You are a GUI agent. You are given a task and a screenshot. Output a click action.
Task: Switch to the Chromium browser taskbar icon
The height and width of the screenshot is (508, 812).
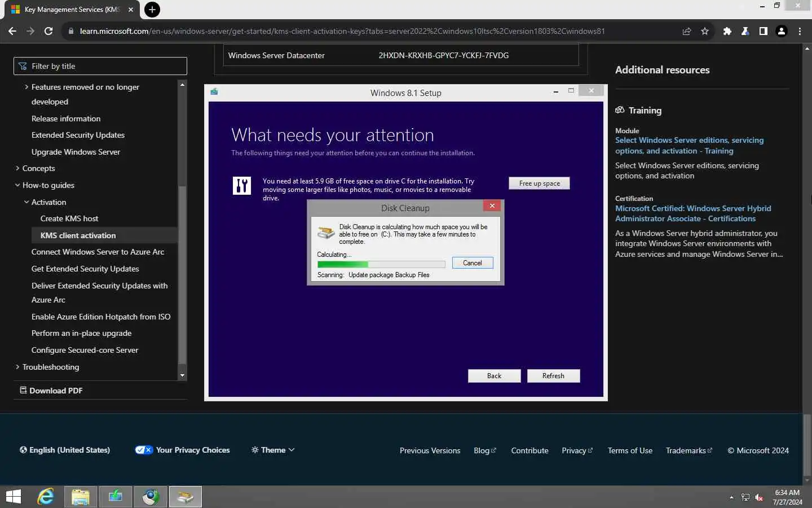click(150, 497)
